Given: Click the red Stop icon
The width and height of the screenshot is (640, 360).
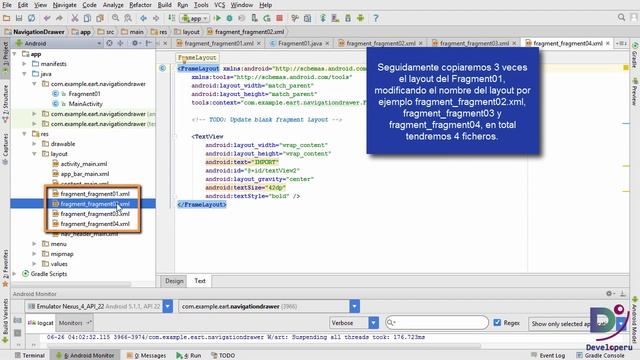Looking at the screenshot, I should 280,18.
